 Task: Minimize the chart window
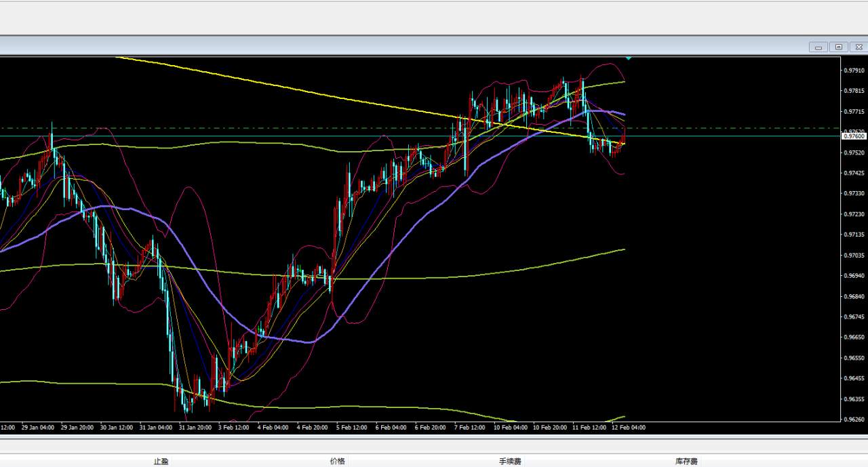click(x=818, y=47)
